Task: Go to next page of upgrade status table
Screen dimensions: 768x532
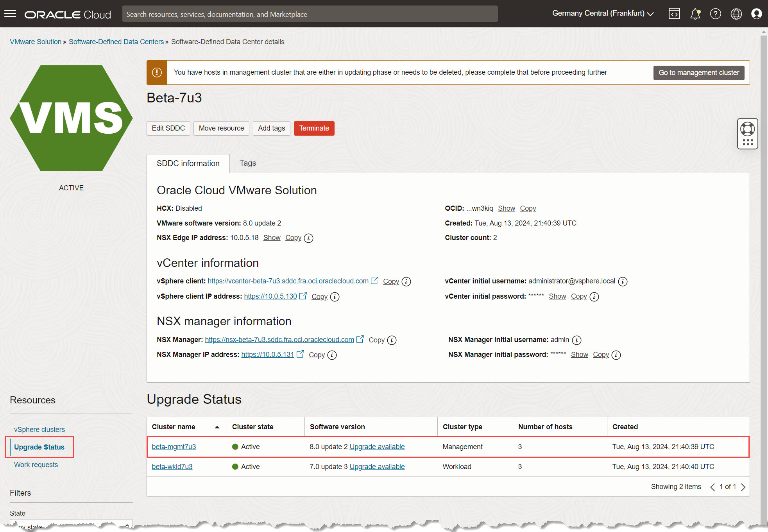Action: tap(743, 487)
